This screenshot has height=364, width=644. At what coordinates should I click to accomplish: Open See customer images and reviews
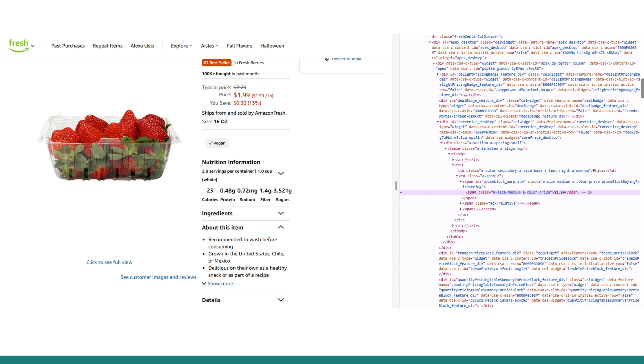tap(158, 277)
